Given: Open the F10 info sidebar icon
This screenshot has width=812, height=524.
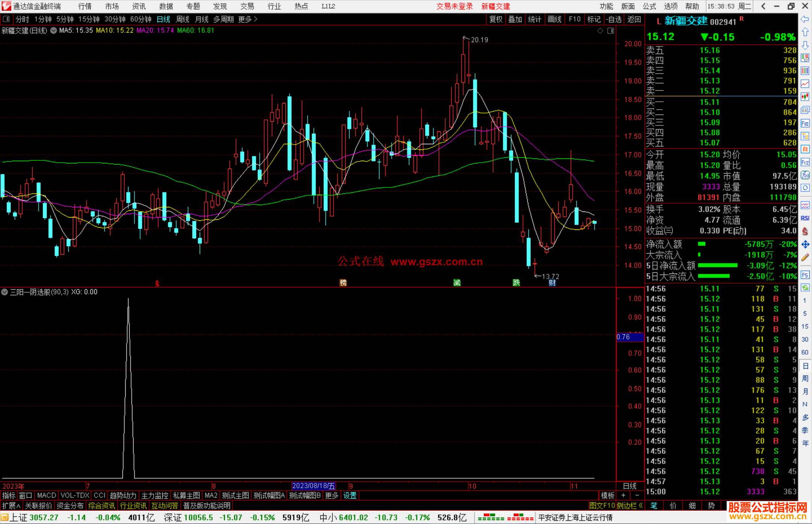Looking at the screenshot, I should pyautogui.click(x=805, y=123).
